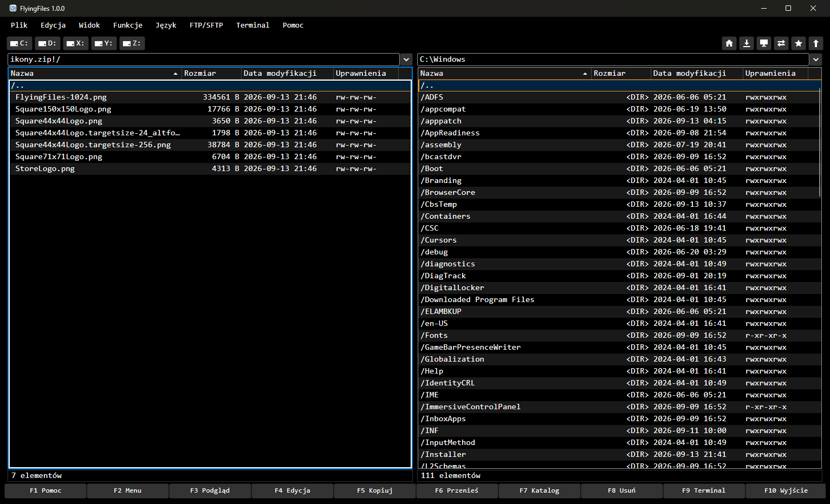Open the Terminal menu

click(252, 25)
